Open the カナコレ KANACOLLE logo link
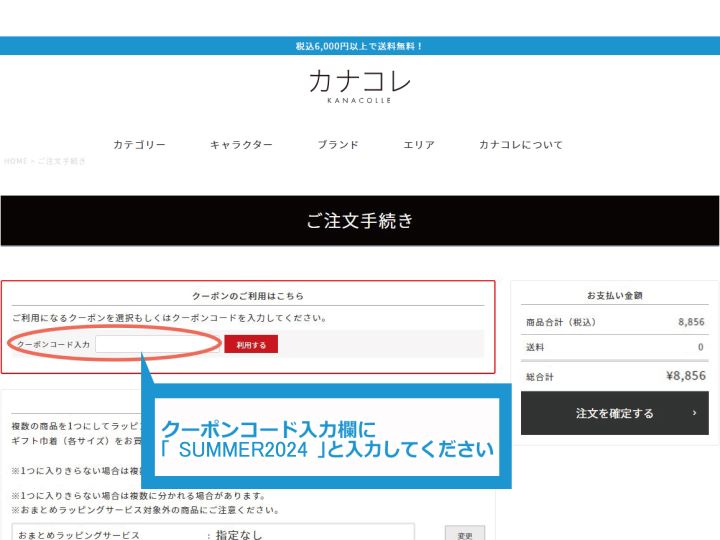720x540 pixels. point(360,86)
